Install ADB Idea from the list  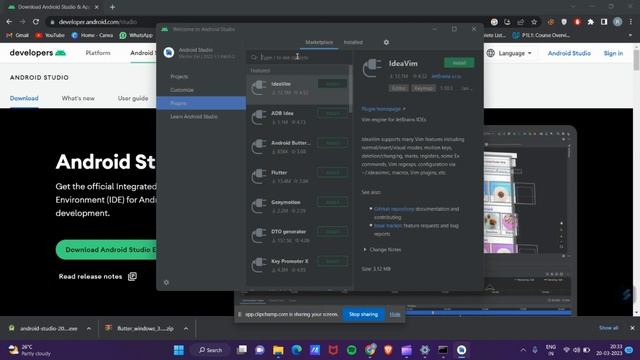tap(333, 113)
